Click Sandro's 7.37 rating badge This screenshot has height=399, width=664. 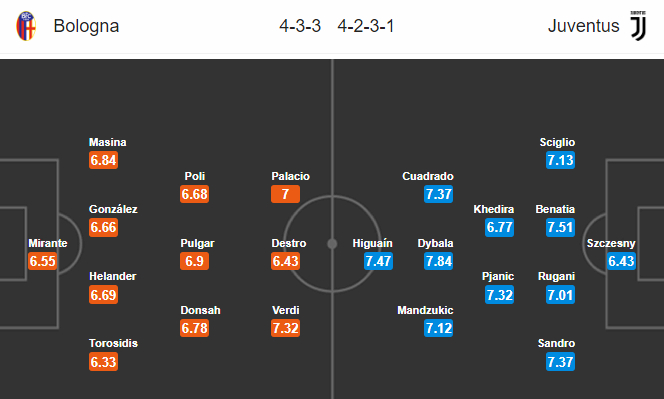pos(560,362)
